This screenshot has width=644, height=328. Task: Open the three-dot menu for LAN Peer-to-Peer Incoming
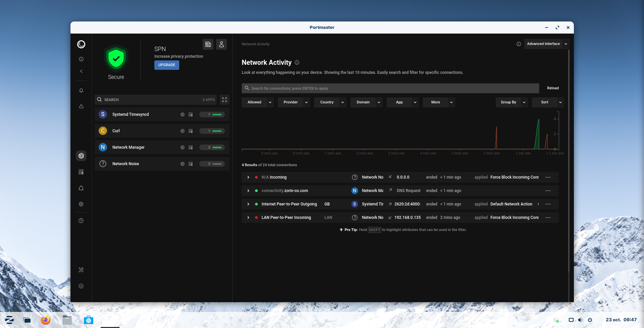[548, 218]
